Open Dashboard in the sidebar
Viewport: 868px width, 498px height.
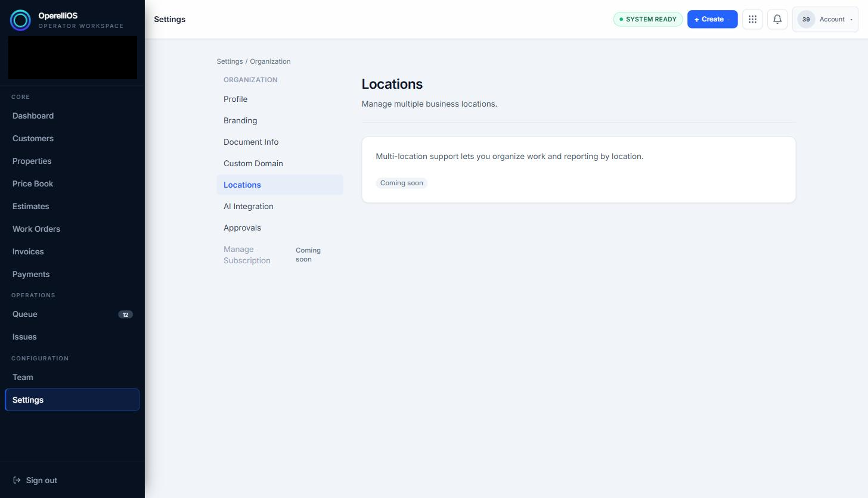click(72, 116)
